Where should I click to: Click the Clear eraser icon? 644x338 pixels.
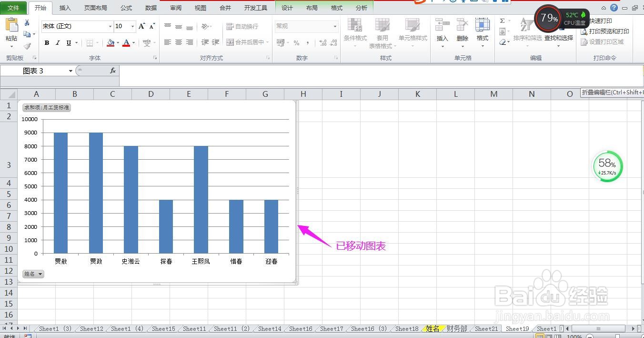[503, 42]
